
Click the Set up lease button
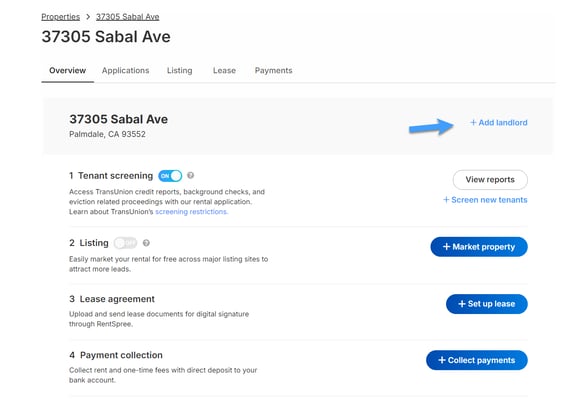click(487, 304)
